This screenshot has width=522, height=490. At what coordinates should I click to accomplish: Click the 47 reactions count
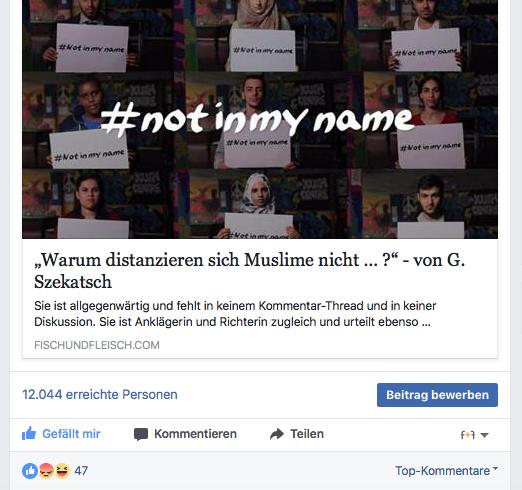pos(81,471)
